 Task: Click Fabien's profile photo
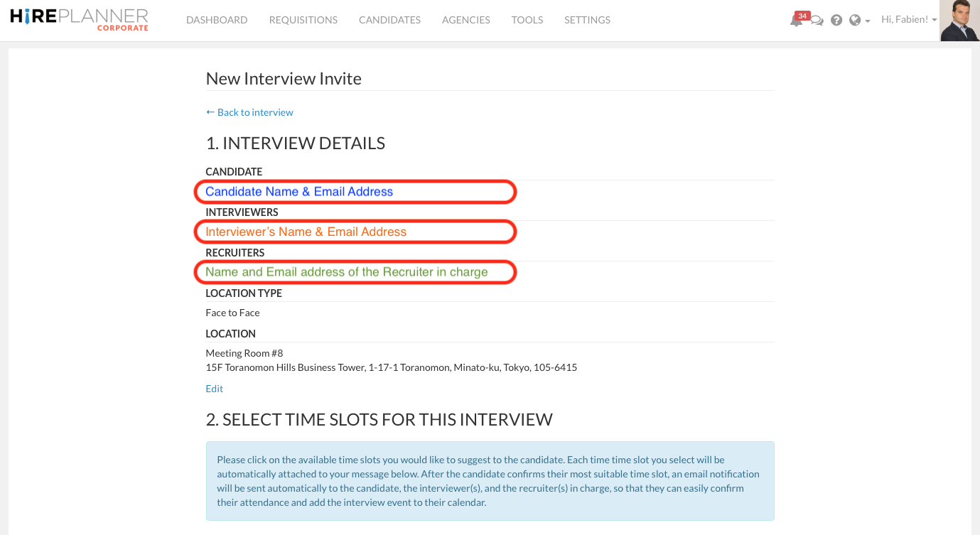(959, 21)
